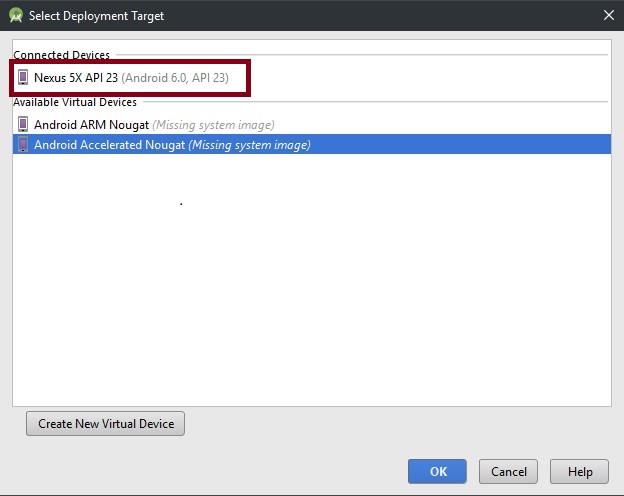
Task: Select the Android Accelerated Nougat virtual device
Action: point(312,144)
